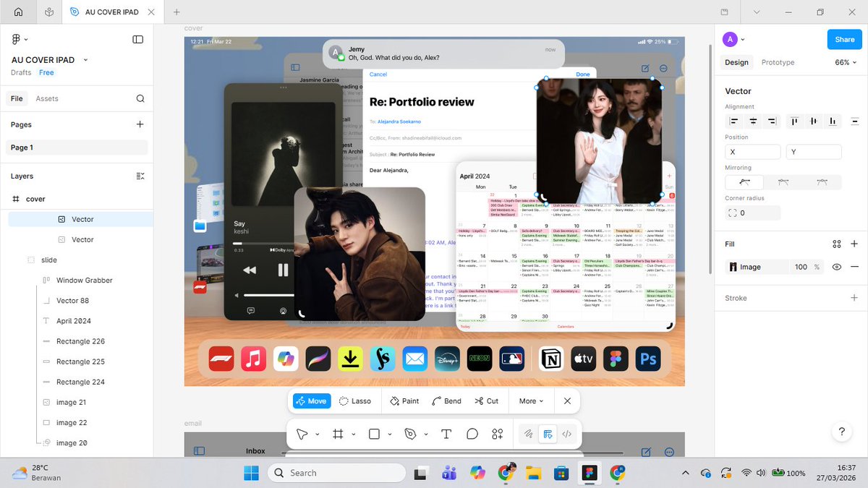Select the AU COVER IPAD file tab
Image resolution: width=868 pixels, height=488 pixels.
[111, 12]
